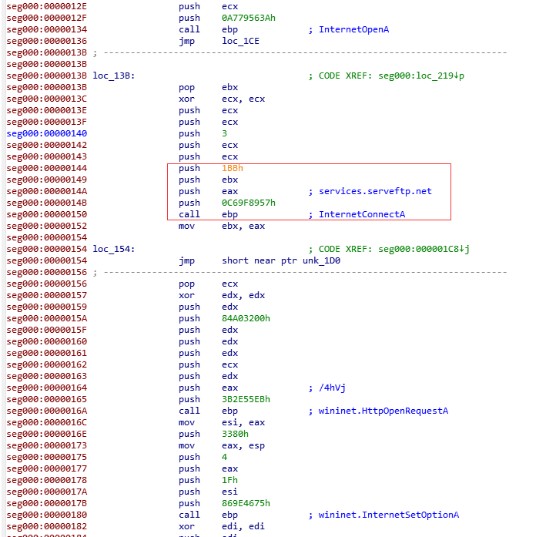Screen dimensions: 540x537
Task: Select operands "ecx, ecx" of xor
Action: coord(243,99)
